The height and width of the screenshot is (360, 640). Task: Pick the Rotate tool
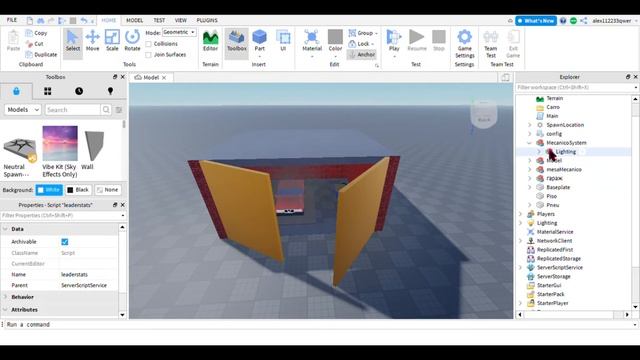132,41
